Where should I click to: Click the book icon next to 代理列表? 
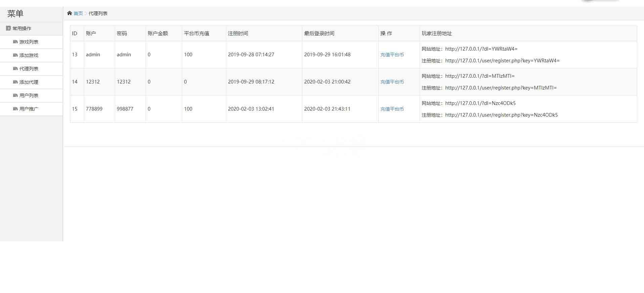15,69
